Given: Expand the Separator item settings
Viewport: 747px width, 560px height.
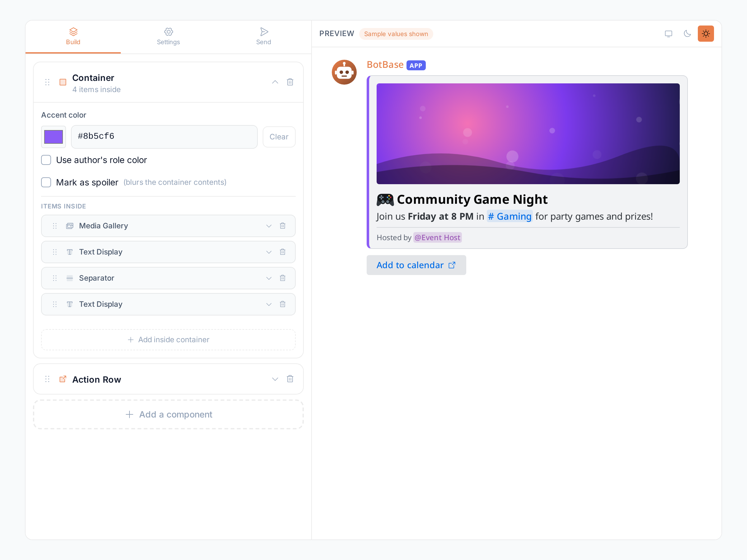Looking at the screenshot, I should (x=269, y=278).
